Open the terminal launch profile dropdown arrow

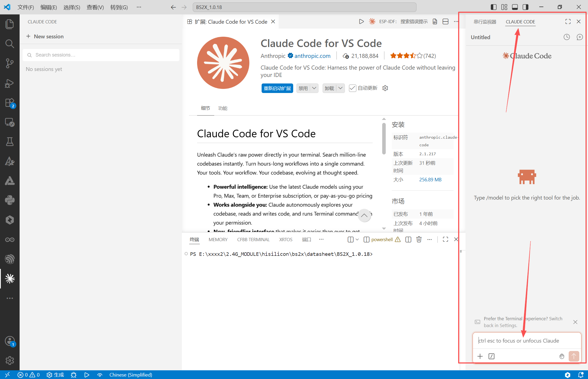tap(357, 239)
